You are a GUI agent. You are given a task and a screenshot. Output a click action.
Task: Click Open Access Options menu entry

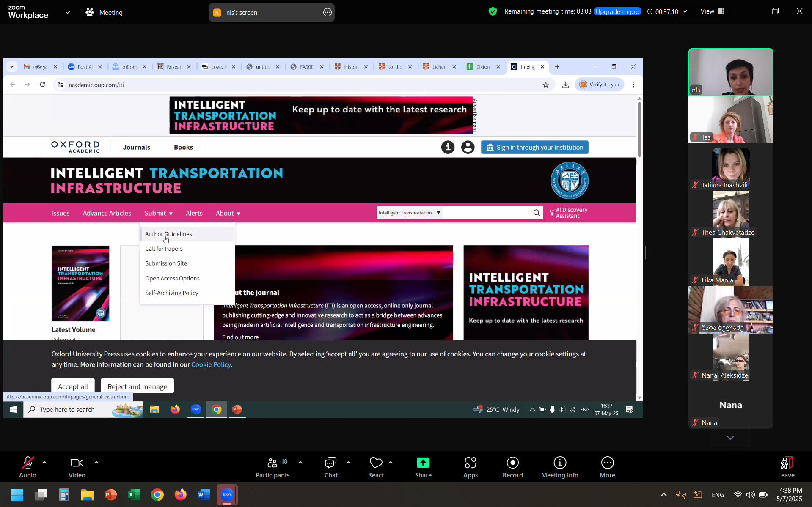click(172, 278)
